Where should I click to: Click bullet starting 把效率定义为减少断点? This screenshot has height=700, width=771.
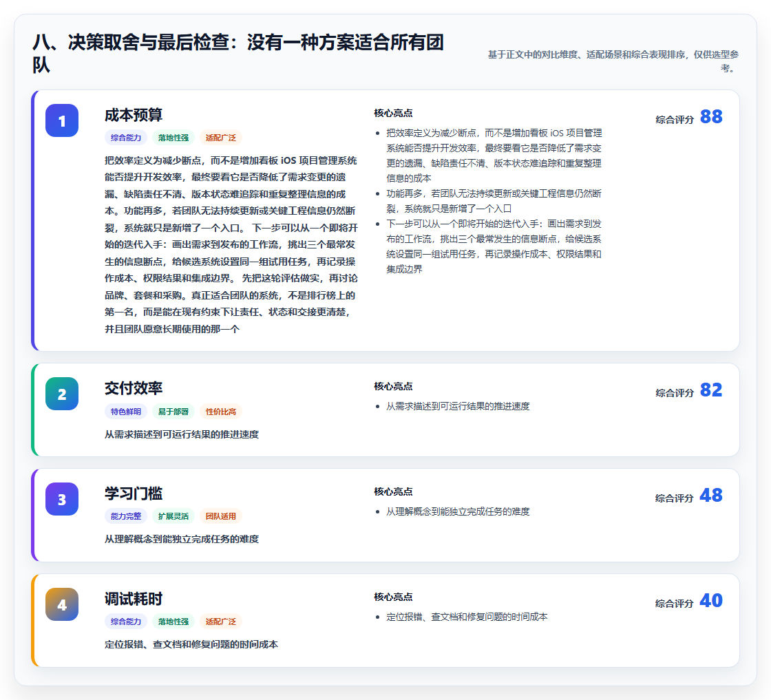point(494,156)
